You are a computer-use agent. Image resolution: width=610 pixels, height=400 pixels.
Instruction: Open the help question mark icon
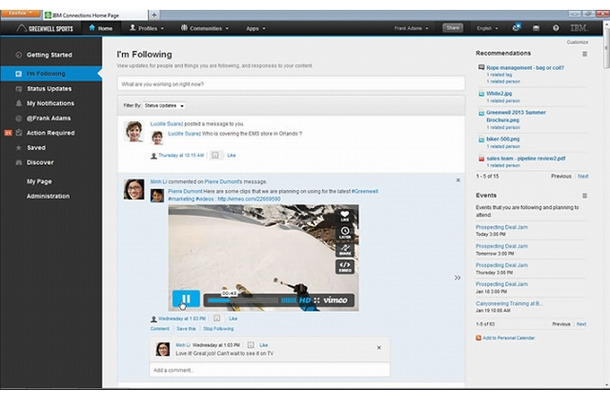556,28
